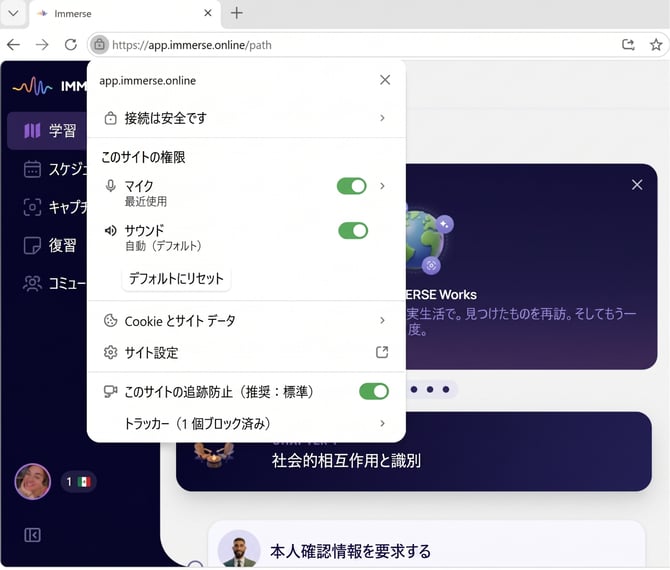Click the 復習 sticky note icon

[x=32, y=245]
